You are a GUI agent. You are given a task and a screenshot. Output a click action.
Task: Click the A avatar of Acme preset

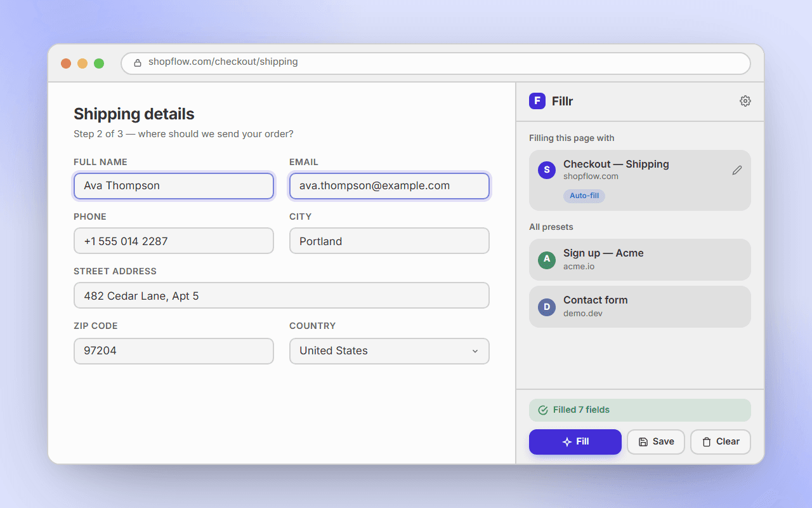pyautogui.click(x=547, y=259)
